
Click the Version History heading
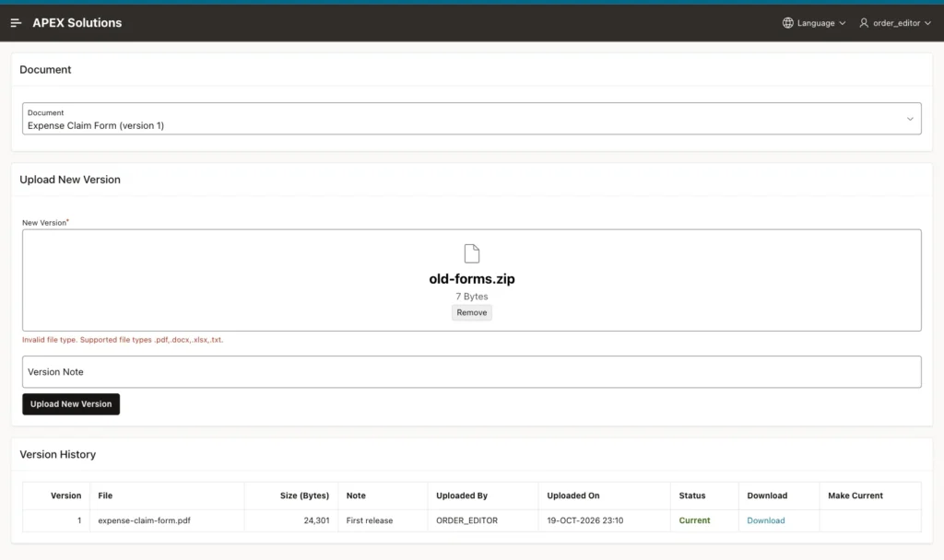[58, 454]
